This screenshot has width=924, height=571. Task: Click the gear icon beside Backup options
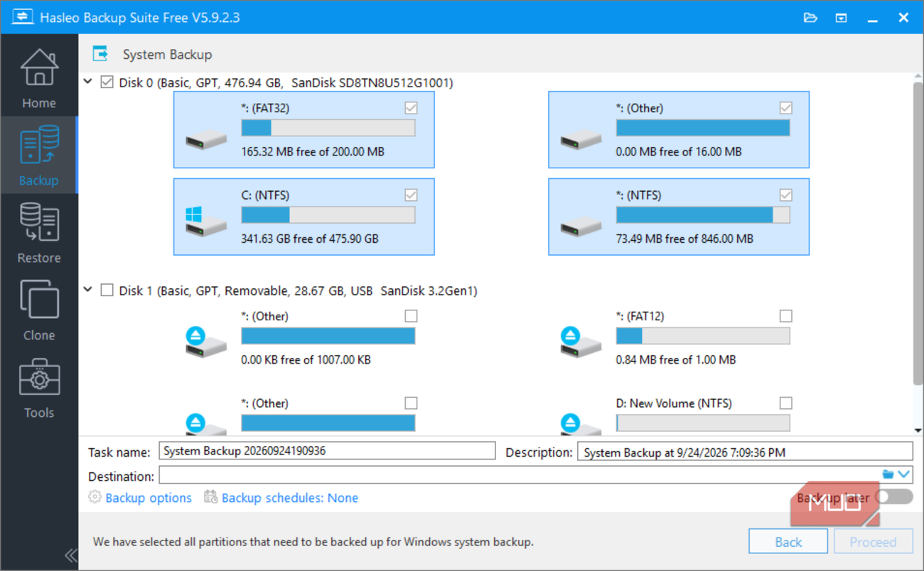point(95,497)
